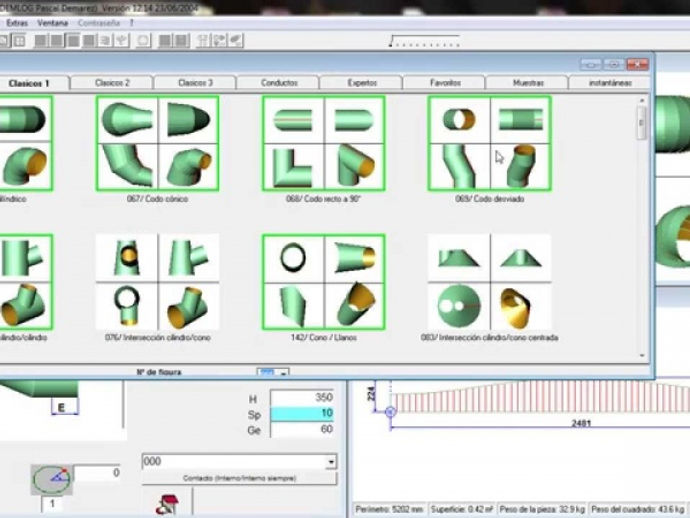Pick the bottom-left bent pipe thumbnail in 067 Codo cónico
The height and width of the screenshot is (518, 690).
[x=128, y=166]
